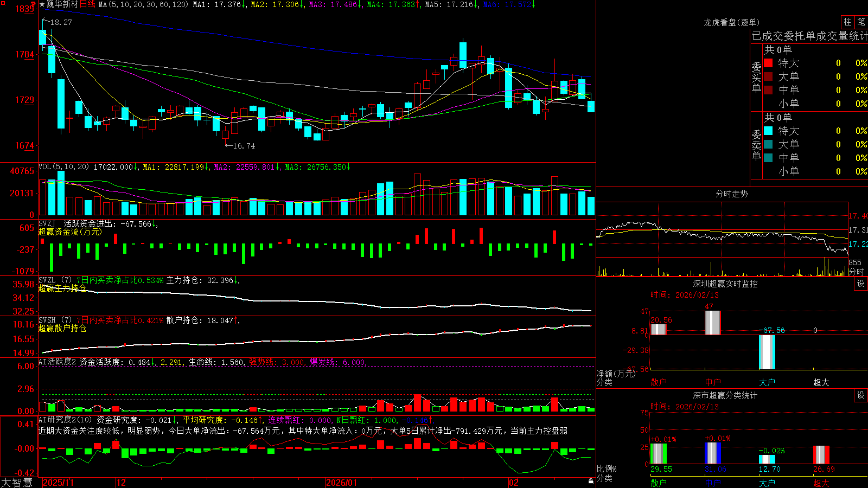
Task: Click the 18.27 high price annotation
Action: 60,22
